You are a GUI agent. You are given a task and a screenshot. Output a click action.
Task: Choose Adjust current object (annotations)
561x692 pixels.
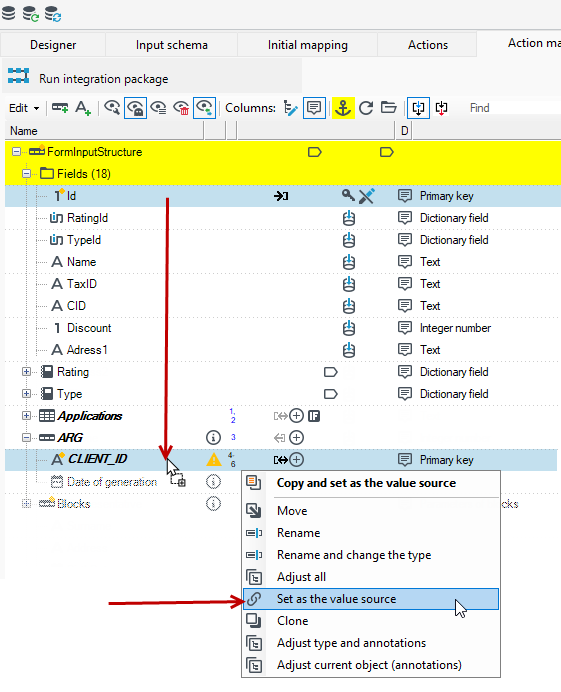point(371,665)
